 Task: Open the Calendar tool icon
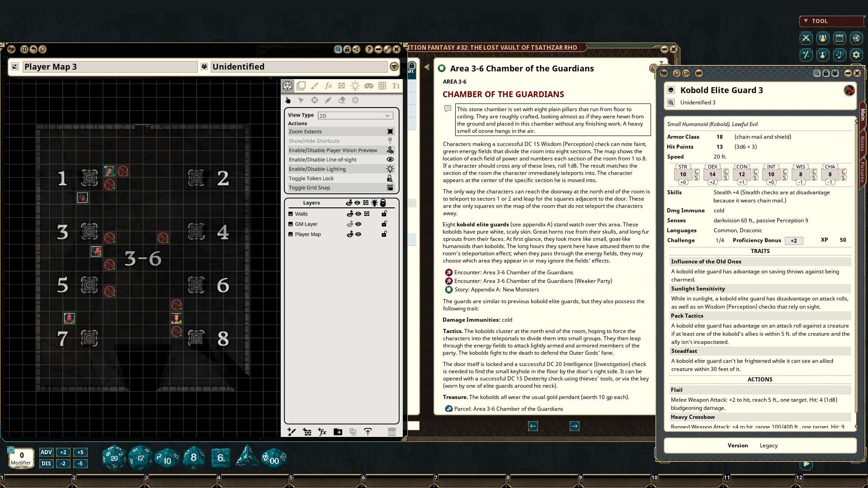coord(840,38)
